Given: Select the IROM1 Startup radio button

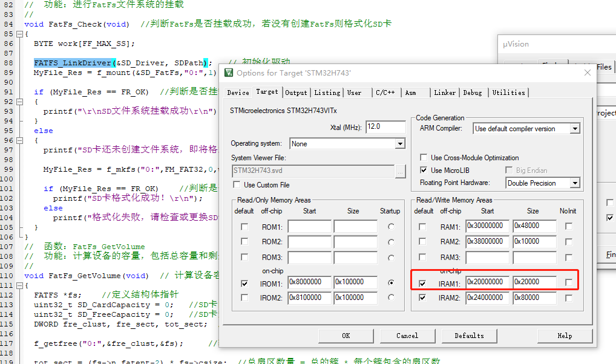Looking at the screenshot, I should (x=391, y=282).
